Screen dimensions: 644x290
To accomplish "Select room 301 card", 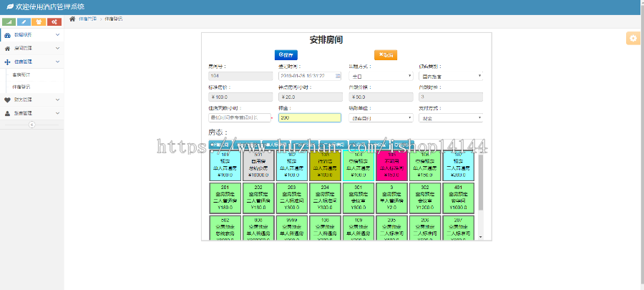I will pyautogui.click(x=358, y=198).
